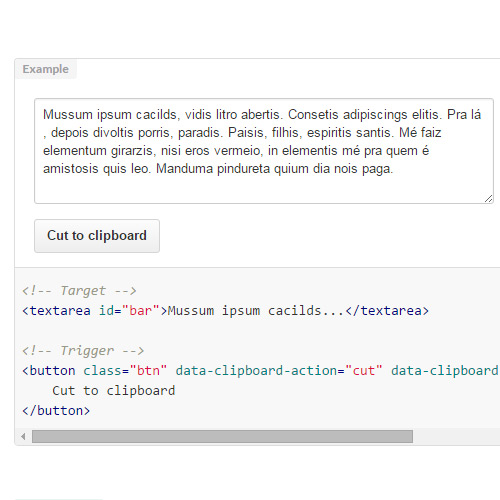Click the gray horizontal scrollbar thumb

[222, 436]
